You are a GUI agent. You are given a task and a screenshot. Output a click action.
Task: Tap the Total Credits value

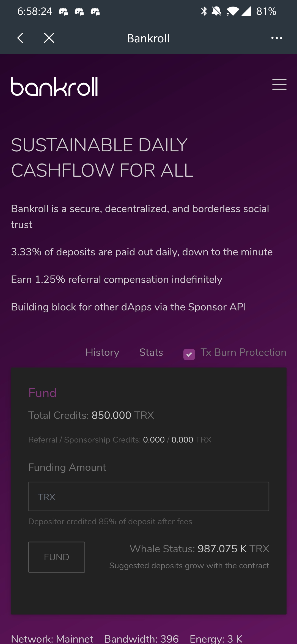pos(111,415)
